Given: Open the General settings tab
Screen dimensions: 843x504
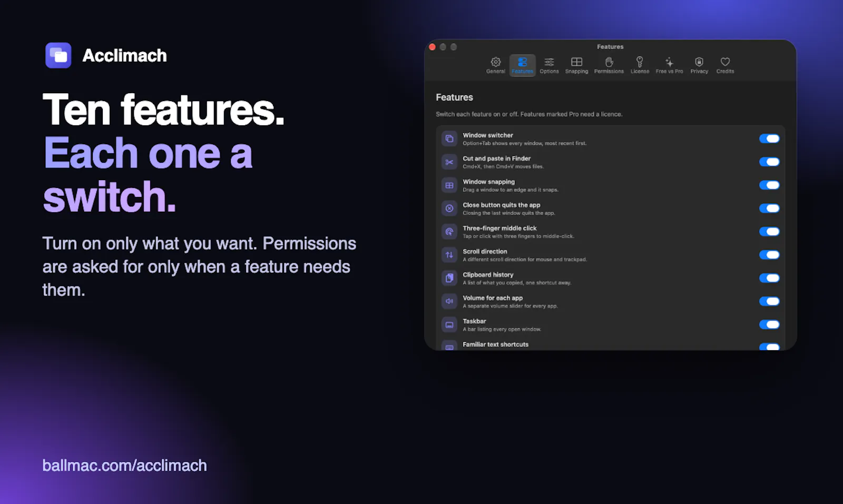Looking at the screenshot, I should [495, 65].
